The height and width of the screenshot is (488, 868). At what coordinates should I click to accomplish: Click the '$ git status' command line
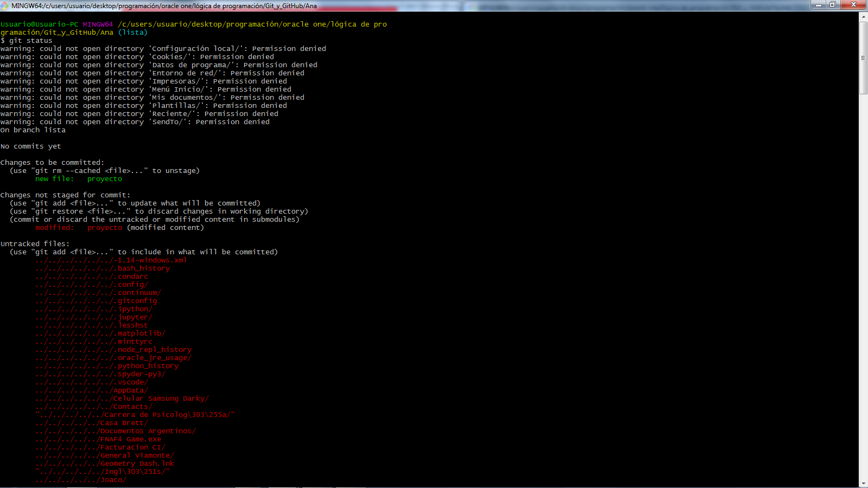click(27, 41)
